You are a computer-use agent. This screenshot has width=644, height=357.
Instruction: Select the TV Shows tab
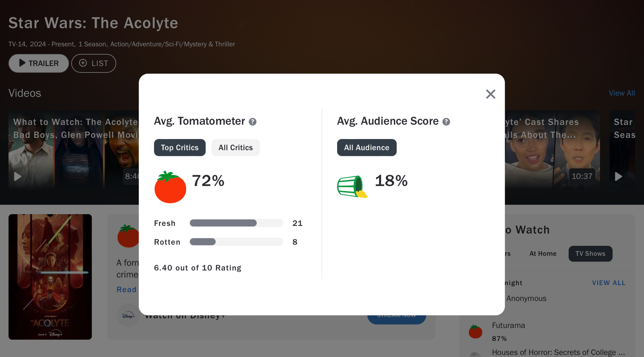590,254
